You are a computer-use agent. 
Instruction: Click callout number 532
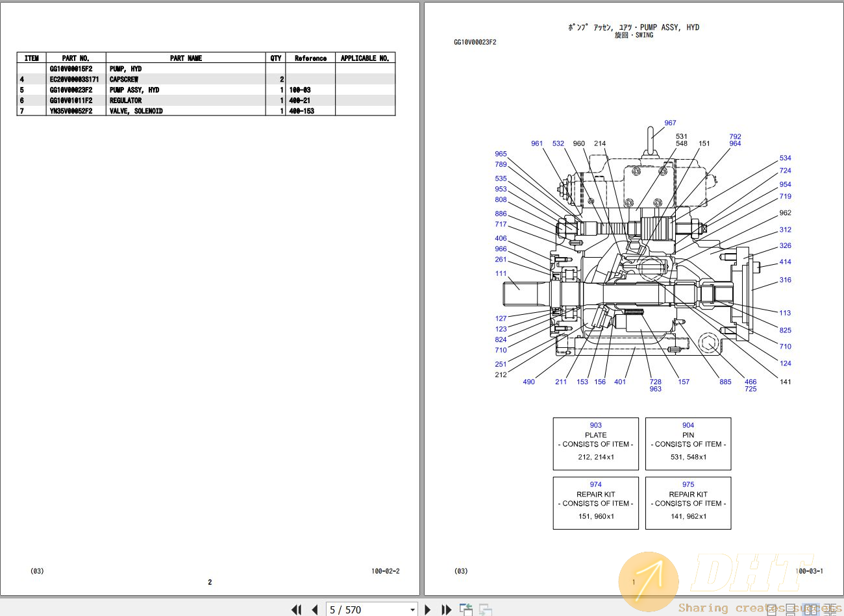point(558,143)
